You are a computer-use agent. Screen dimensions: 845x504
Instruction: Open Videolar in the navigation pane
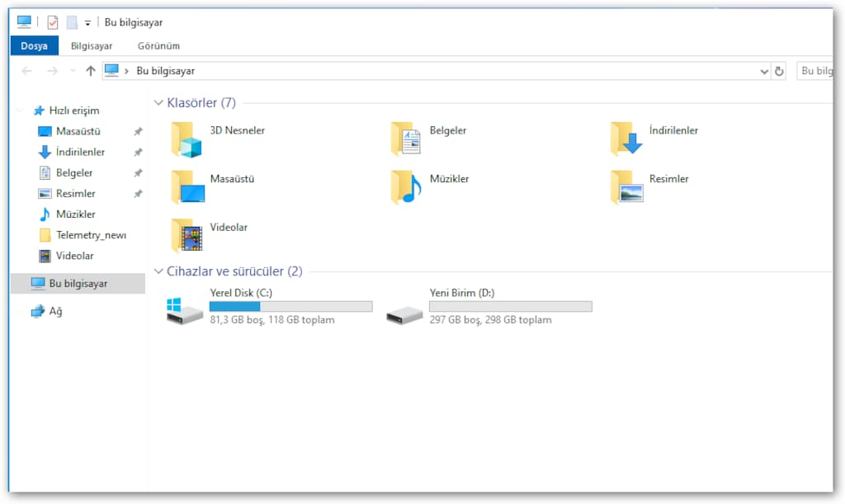[66, 256]
